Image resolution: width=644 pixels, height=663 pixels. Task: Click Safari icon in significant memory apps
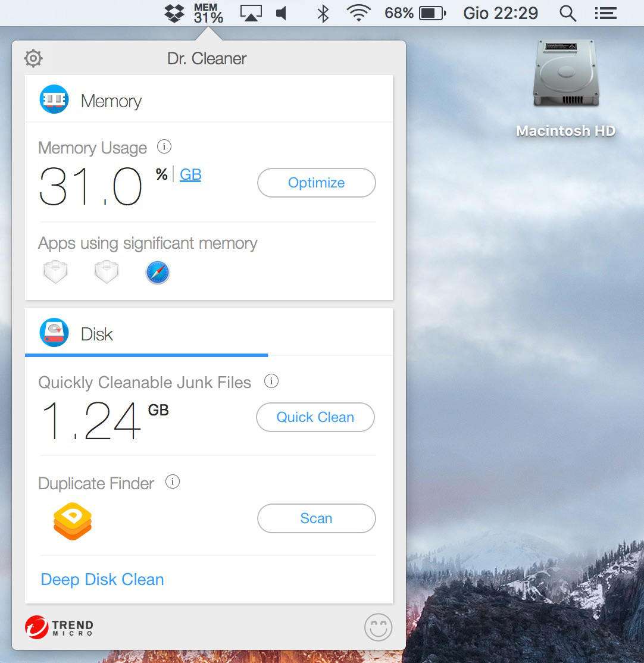158,273
